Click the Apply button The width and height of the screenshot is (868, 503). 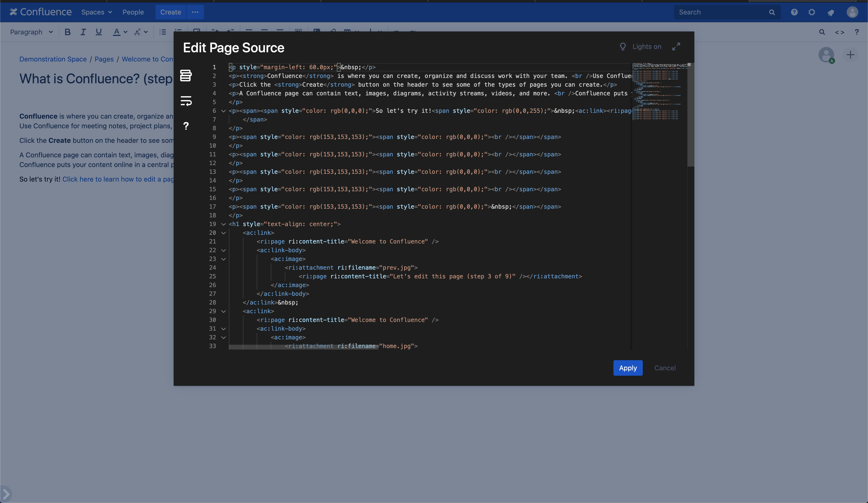(628, 368)
